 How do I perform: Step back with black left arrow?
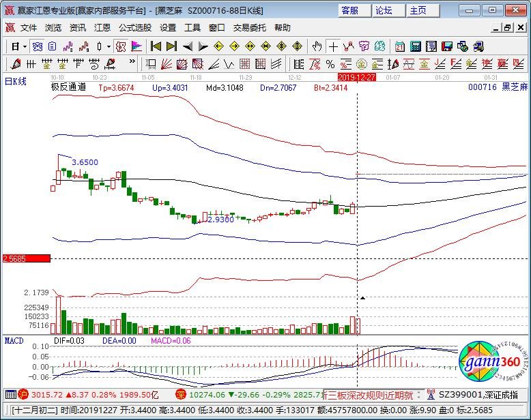click(187, 46)
